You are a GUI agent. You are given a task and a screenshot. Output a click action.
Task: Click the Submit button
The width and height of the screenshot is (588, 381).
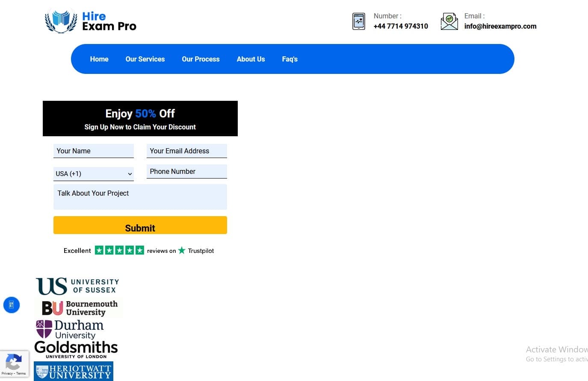[x=140, y=225]
